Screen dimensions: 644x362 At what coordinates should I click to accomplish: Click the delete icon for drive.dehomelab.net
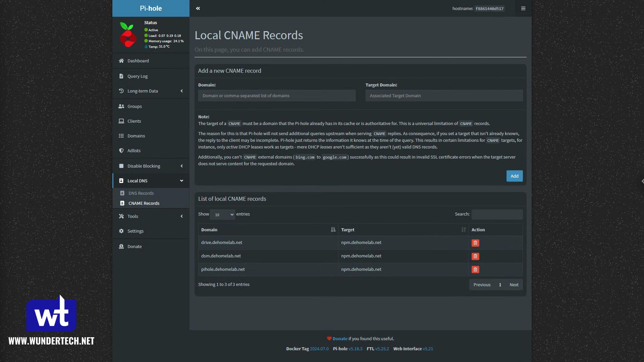point(476,243)
